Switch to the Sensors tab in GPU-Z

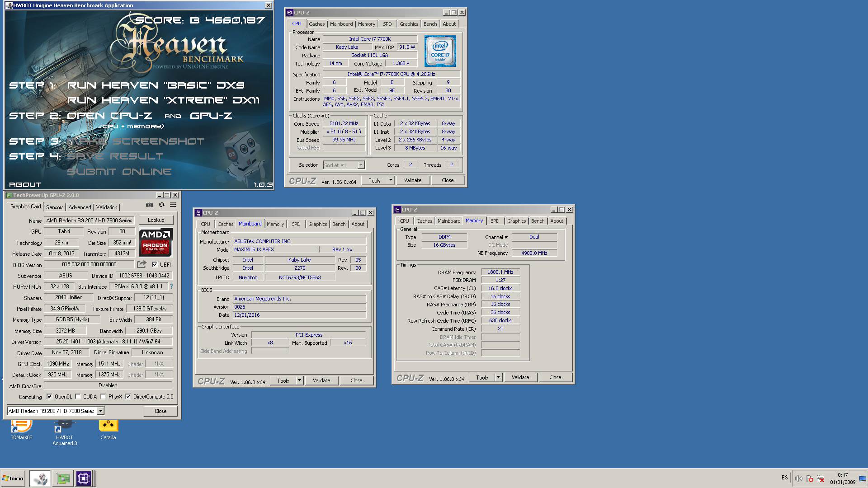55,207
